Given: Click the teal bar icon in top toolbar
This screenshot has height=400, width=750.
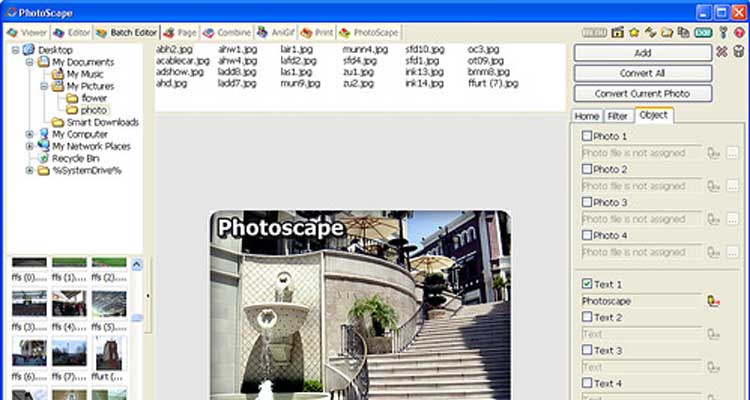Looking at the screenshot, I should [703, 33].
